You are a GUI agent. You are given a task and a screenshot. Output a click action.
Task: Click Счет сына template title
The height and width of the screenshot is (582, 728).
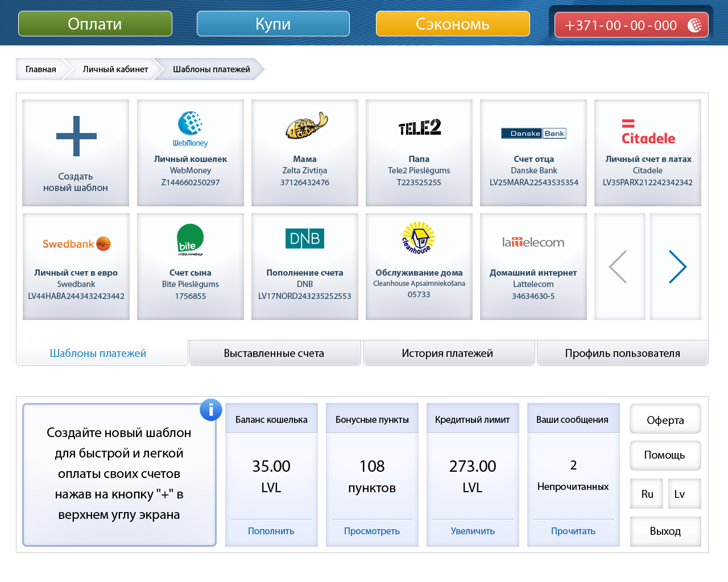tap(191, 273)
